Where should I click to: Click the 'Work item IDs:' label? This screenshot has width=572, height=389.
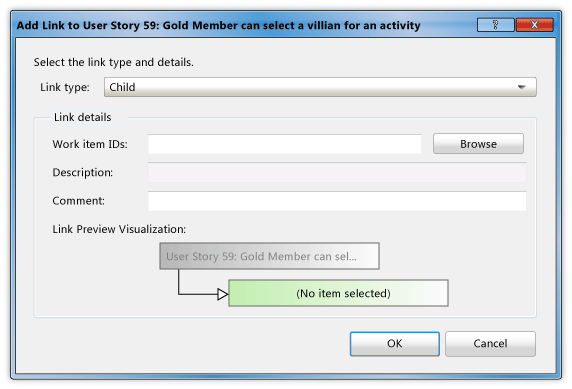(x=90, y=144)
